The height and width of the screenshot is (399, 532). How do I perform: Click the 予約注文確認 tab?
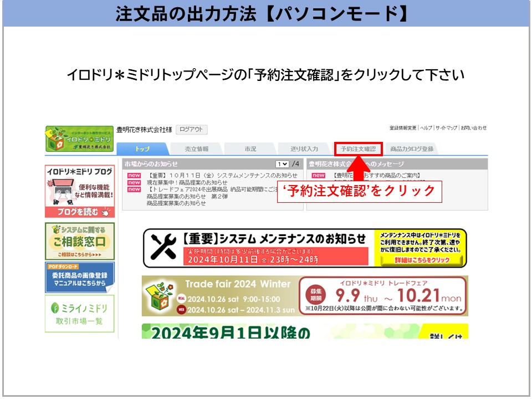[358, 149]
